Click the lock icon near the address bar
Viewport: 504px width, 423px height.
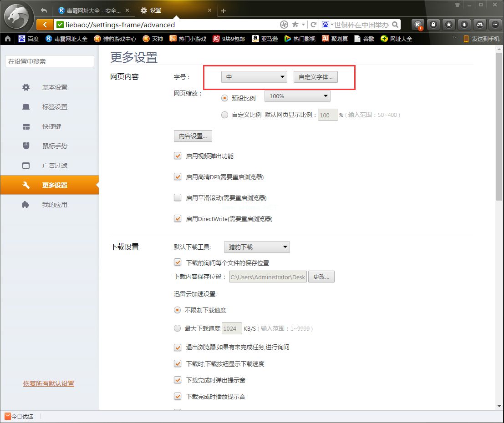(433, 25)
